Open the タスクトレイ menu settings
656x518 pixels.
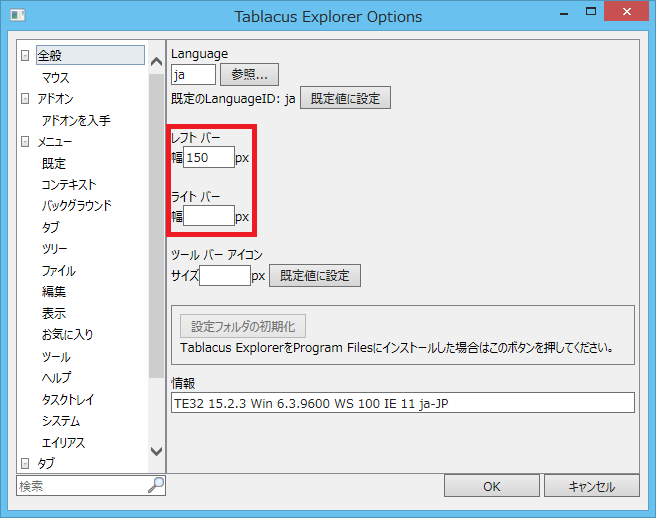(x=68, y=400)
